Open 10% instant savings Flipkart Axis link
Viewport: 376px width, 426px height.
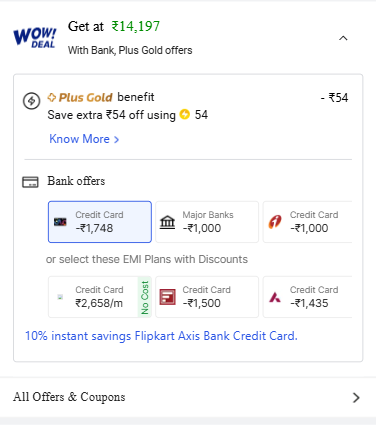pos(161,336)
